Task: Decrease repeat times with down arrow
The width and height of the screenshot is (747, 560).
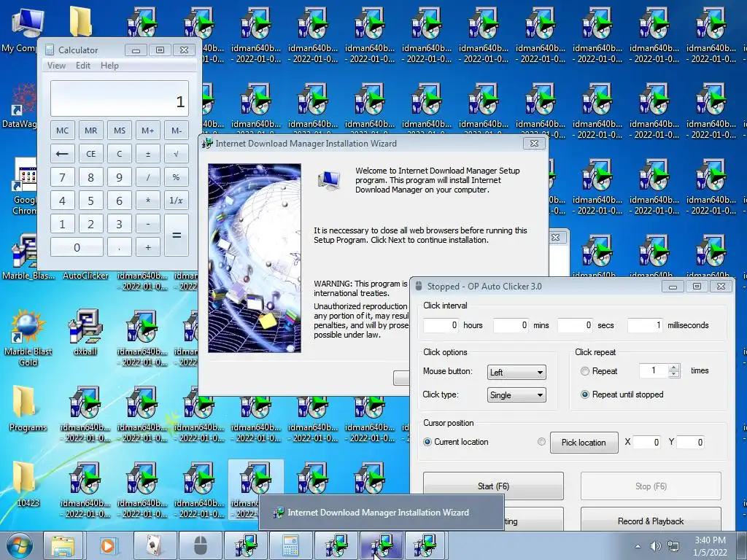Action: click(x=673, y=374)
